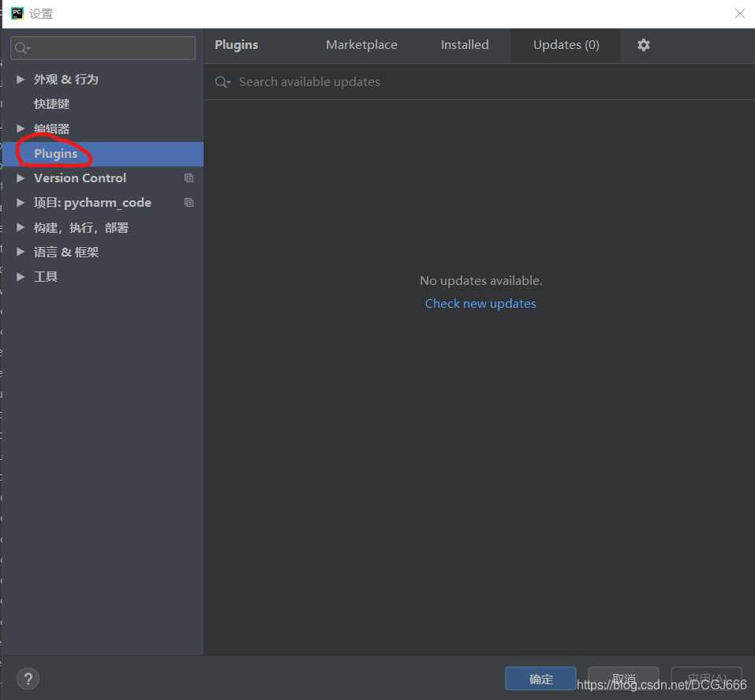Open the Updates (0) tab
755x700 pixels.
566,45
